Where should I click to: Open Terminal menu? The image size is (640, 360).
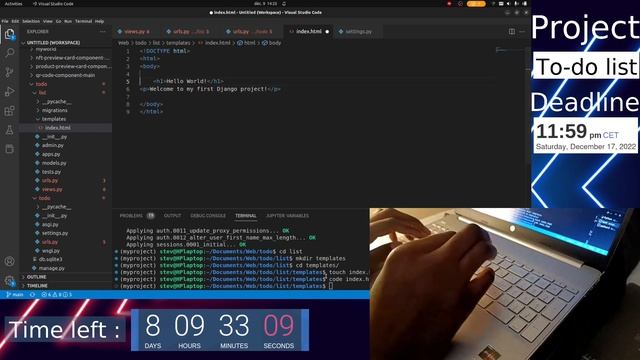coord(83,21)
